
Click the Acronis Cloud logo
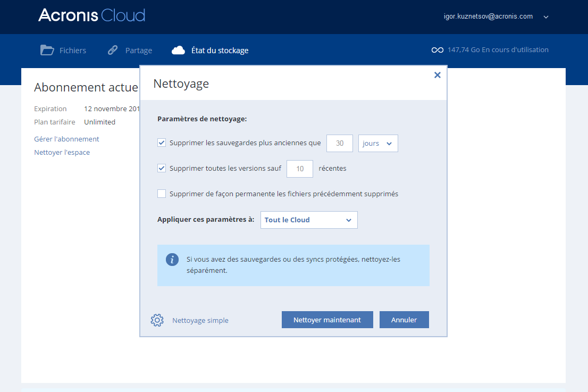click(x=91, y=15)
